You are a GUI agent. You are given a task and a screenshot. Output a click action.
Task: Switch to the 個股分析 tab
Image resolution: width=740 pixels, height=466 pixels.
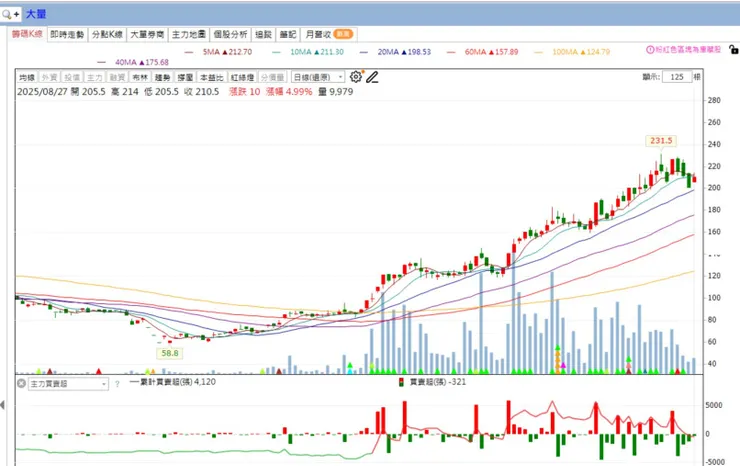[x=230, y=34]
